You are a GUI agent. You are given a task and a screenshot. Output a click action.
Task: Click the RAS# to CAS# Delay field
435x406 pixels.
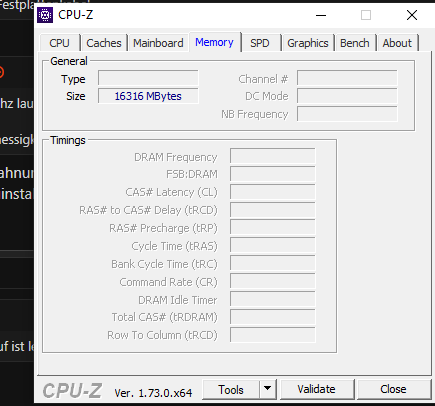272,210
